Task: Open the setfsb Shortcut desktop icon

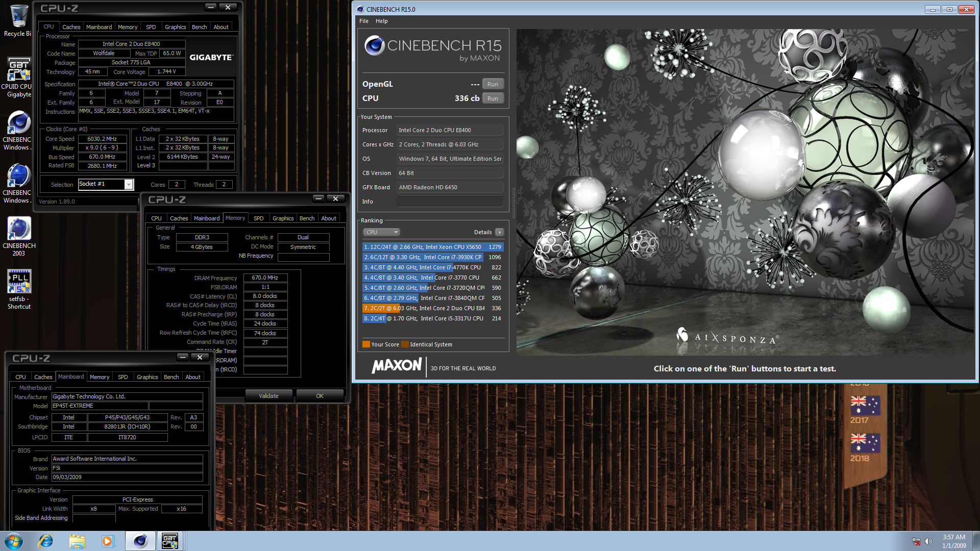Action: pos(18,289)
